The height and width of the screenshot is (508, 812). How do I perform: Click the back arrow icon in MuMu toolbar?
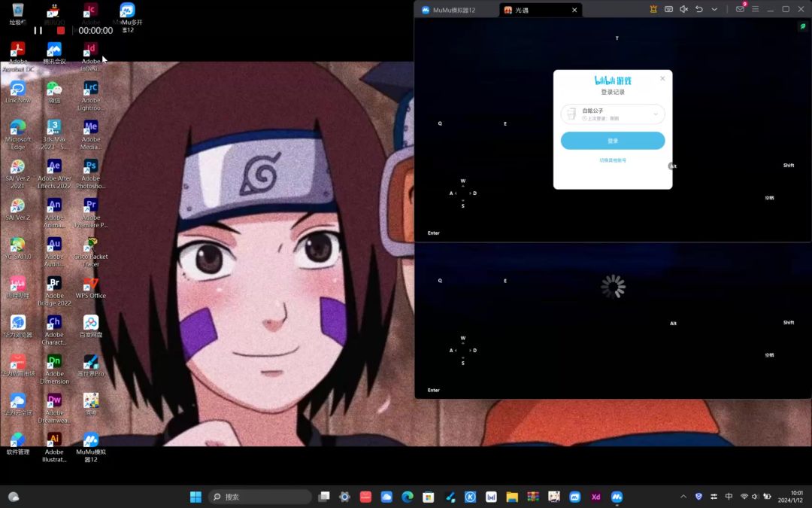pos(699,9)
